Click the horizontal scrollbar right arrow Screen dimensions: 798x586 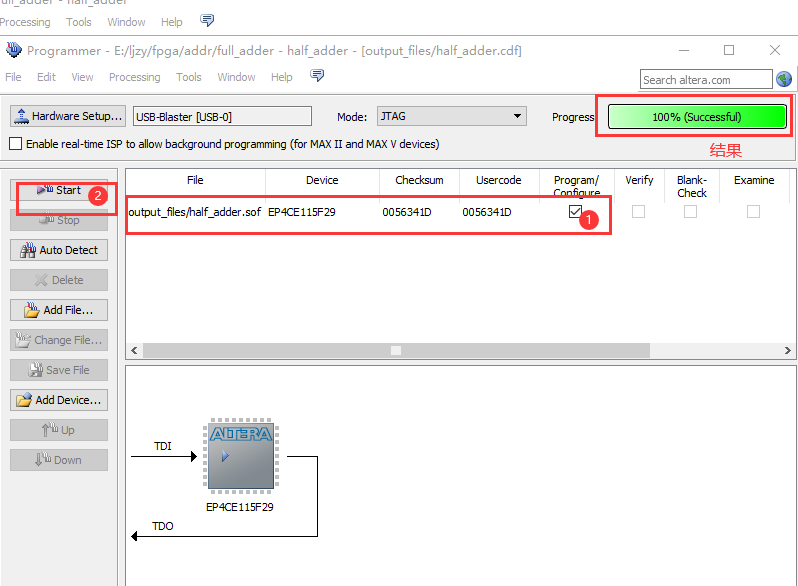point(787,350)
